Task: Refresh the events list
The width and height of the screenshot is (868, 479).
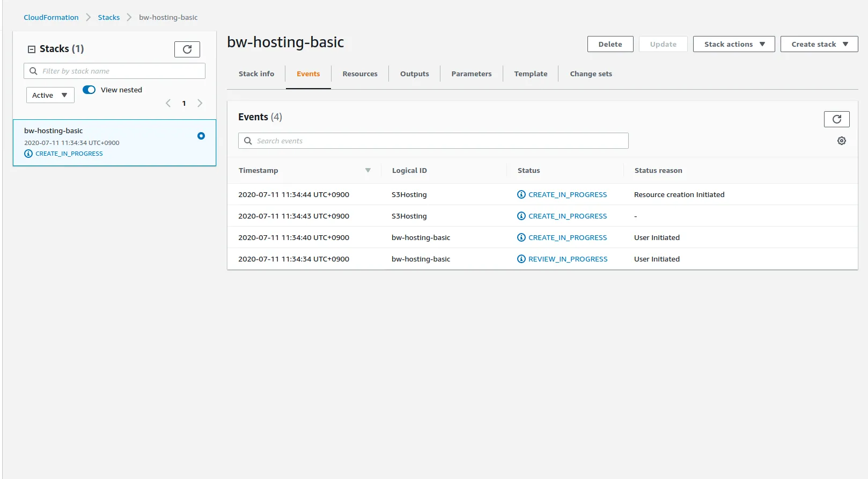Action: (x=837, y=119)
